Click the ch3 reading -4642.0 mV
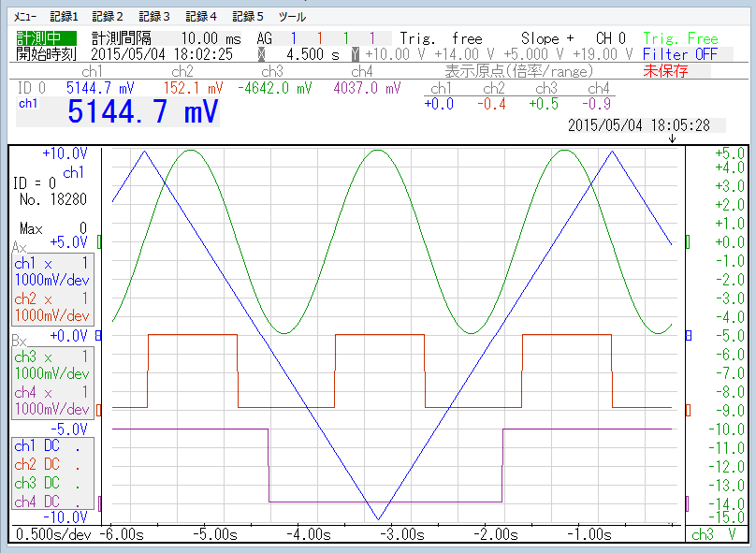This screenshot has width=756, height=553. click(x=275, y=88)
